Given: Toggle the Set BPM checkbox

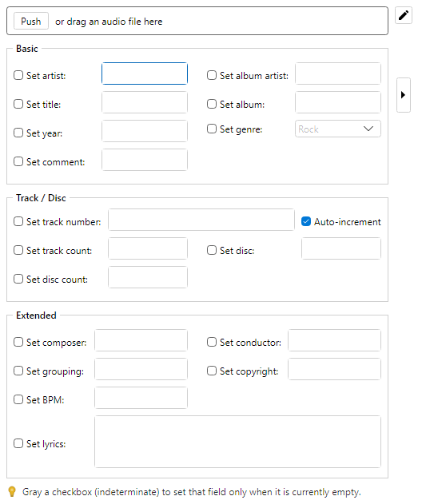Looking at the screenshot, I should point(18,399).
